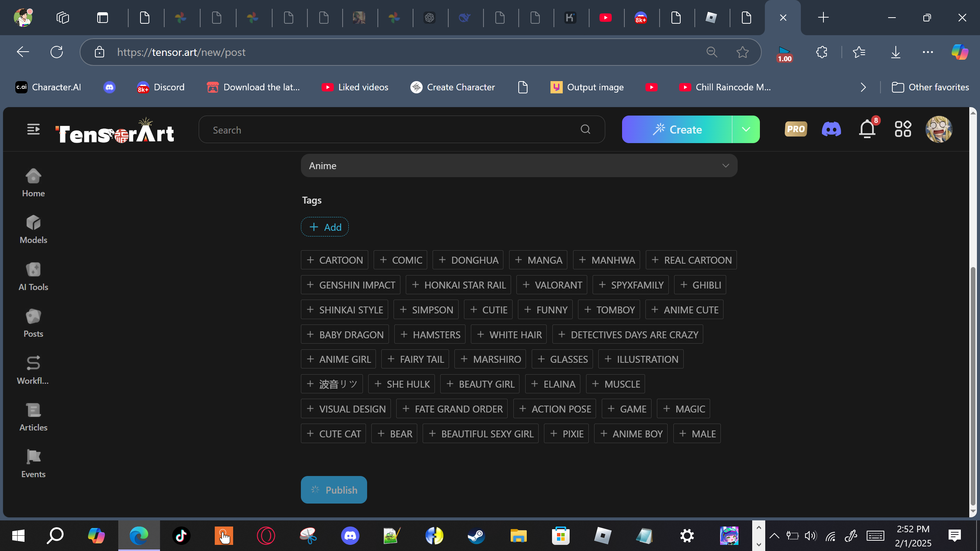Image resolution: width=980 pixels, height=551 pixels.
Task: Click the TensorArt search input field
Action: pyautogui.click(x=390, y=130)
